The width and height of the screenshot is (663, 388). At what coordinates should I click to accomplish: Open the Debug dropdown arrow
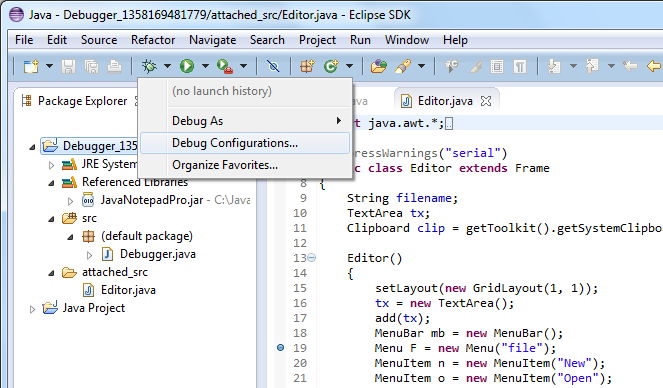pos(167,66)
